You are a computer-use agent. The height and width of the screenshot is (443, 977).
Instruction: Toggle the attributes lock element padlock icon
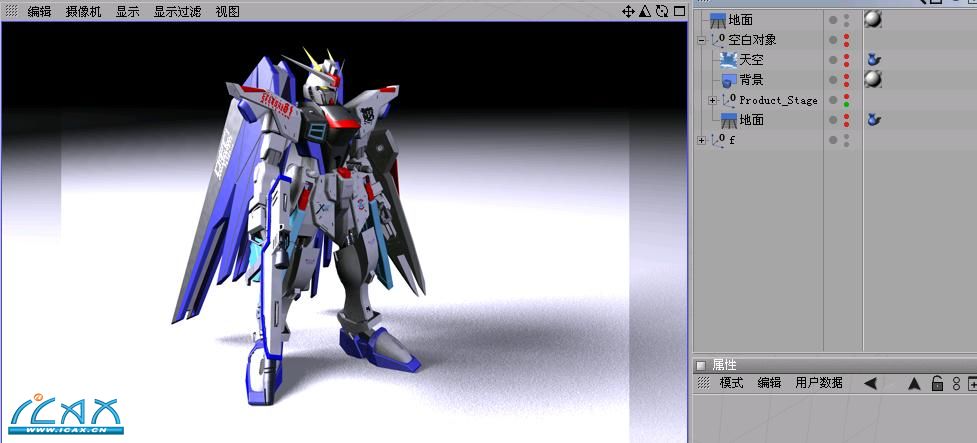pos(937,383)
